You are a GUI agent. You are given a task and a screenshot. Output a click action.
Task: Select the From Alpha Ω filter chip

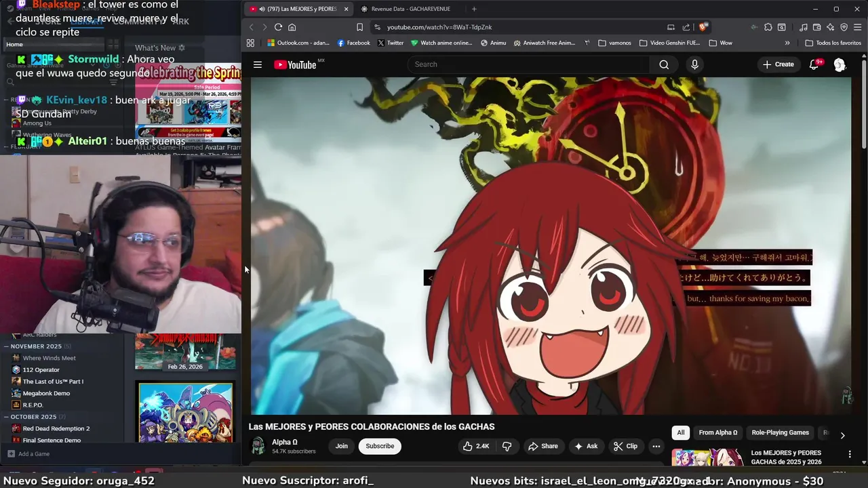pos(718,432)
